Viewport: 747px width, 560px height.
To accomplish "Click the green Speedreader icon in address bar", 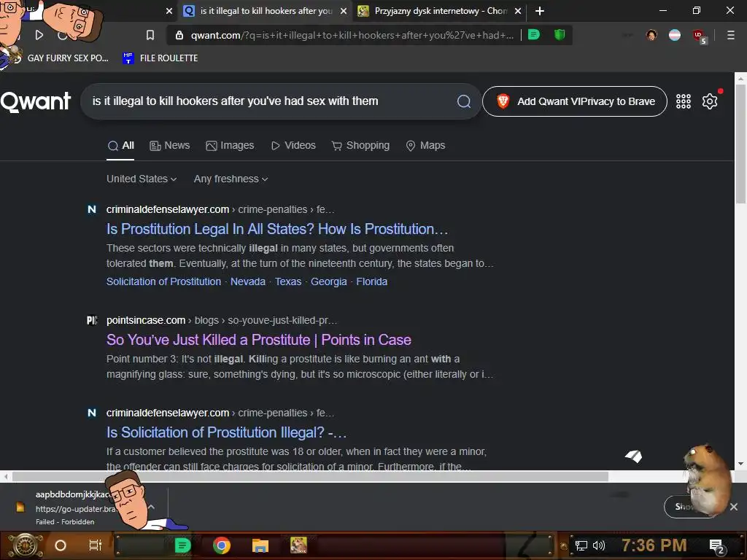I will (534, 35).
